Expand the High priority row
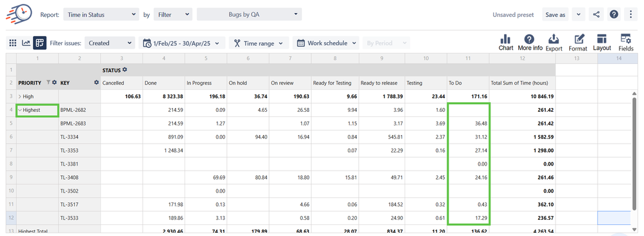644x236 pixels. pyautogui.click(x=21, y=96)
